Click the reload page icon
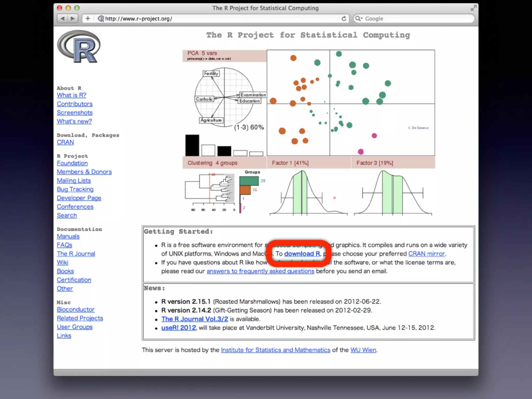Screen dimensions: 532x399 tap(344, 18)
